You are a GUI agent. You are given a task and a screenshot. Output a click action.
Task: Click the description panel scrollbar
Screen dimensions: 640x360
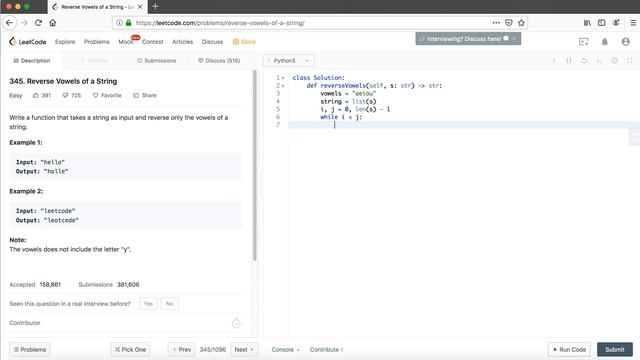coord(255,165)
